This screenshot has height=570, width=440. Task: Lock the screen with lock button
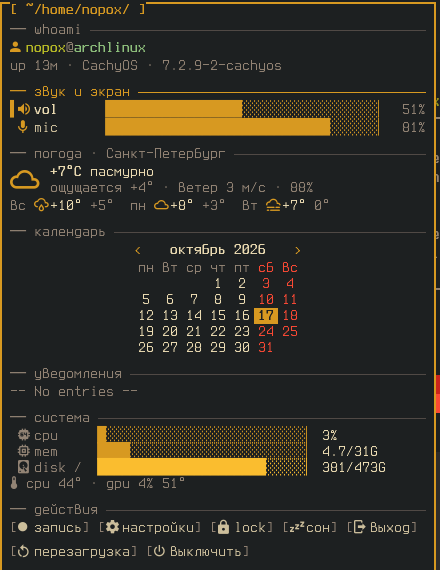click(242, 527)
